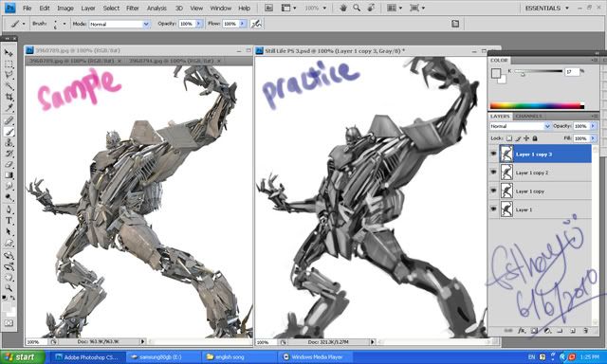
Task: Open brush Opacity slider arrow in options bar
Action: (x=199, y=24)
